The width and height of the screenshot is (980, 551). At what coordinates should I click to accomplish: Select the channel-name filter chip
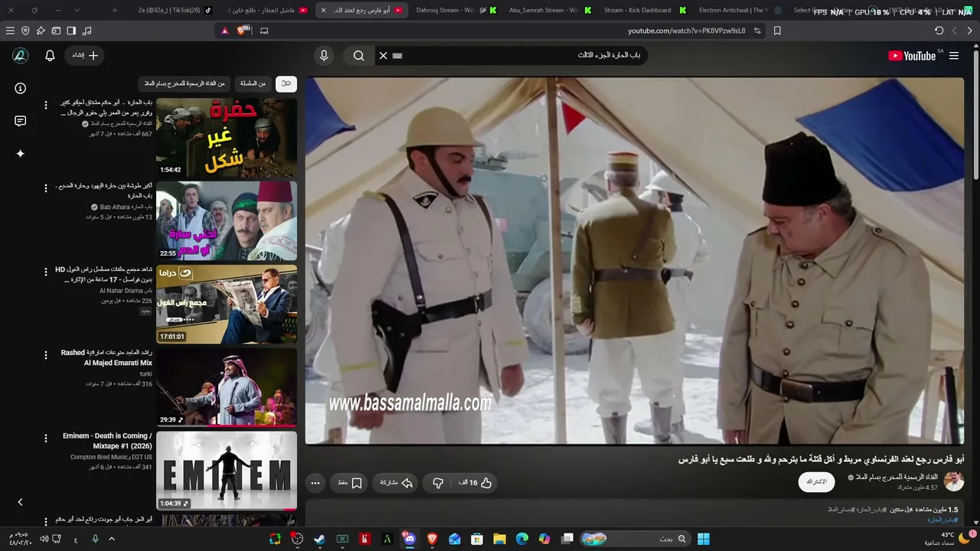[185, 83]
